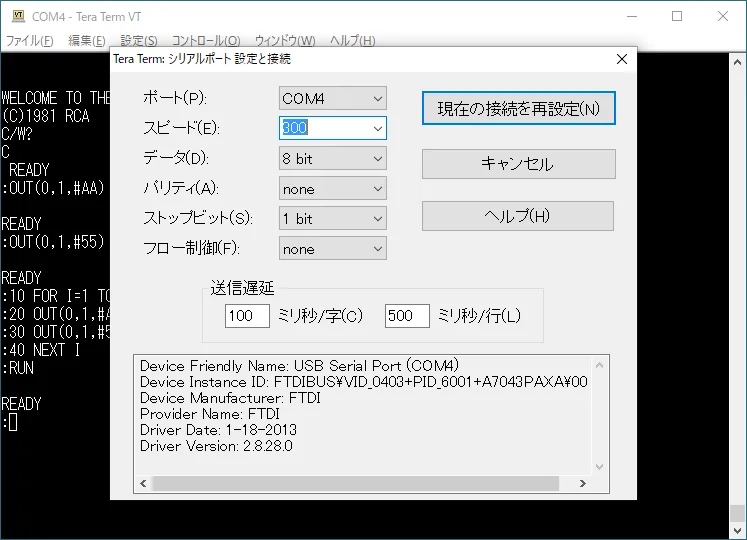Click device info scroll-right arrow

pyautogui.click(x=582, y=483)
